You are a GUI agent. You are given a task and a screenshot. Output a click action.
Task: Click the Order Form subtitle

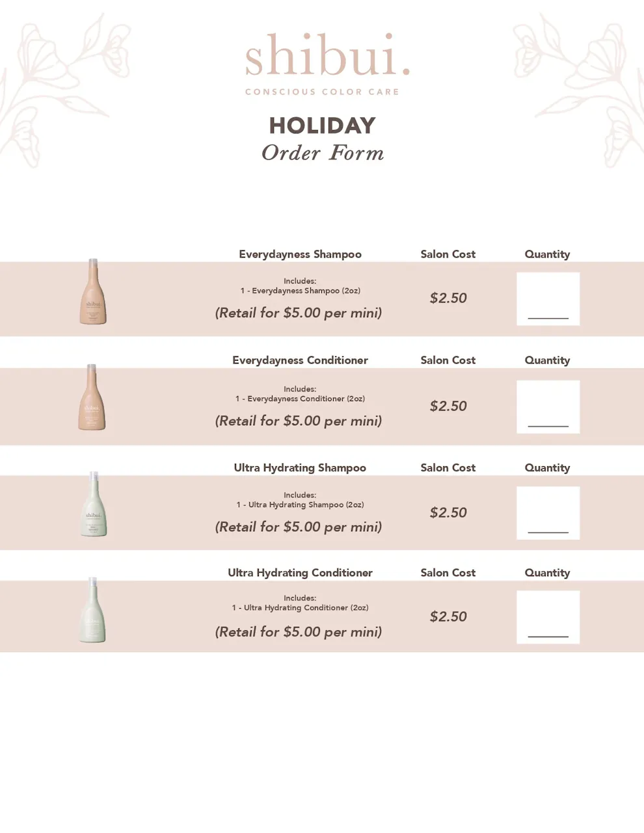(x=323, y=153)
